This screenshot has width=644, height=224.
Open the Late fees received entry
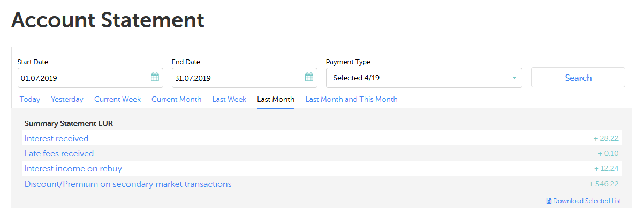pos(59,154)
